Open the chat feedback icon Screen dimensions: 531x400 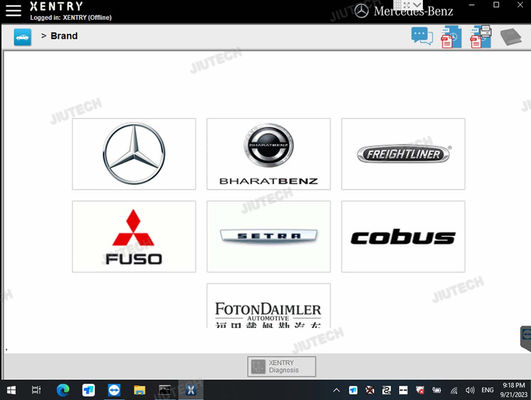(x=422, y=36)
